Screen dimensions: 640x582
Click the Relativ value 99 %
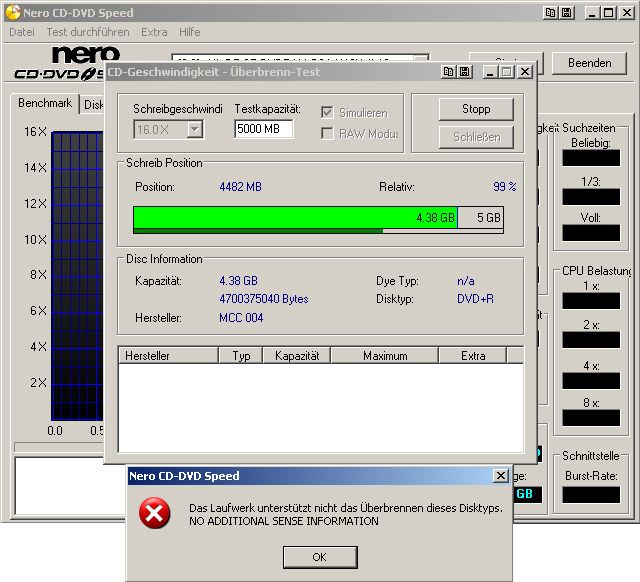(x=504, y=187)
